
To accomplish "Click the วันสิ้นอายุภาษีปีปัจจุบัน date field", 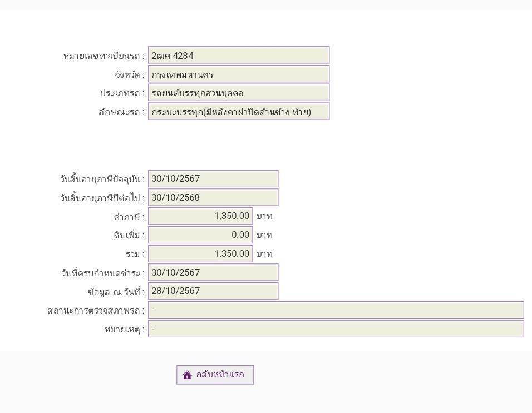I will (213, 179).
